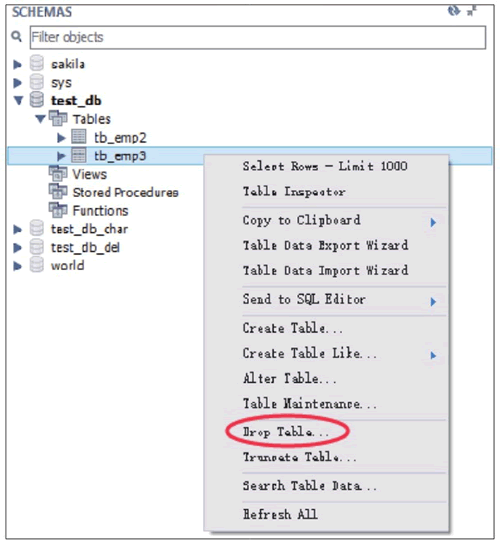500x545 pixels.
Task: Click the world database icon
Action: click(36, 265)
